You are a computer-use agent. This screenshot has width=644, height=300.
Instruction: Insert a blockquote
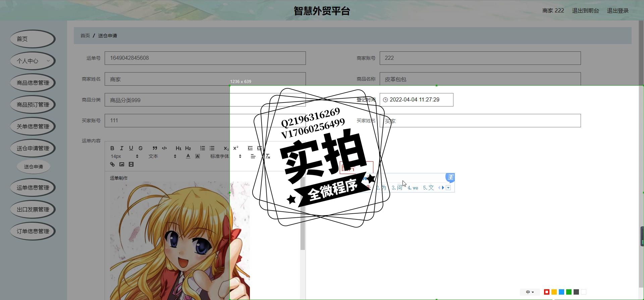click(x=155, y=148)
